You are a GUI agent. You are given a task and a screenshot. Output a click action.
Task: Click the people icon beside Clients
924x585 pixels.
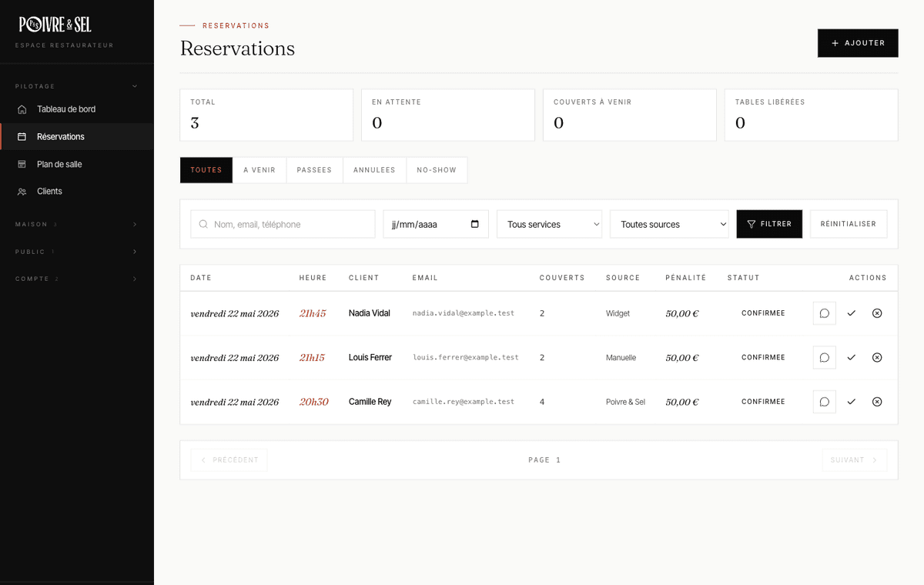pyautogui.click(x=22, y=192)
